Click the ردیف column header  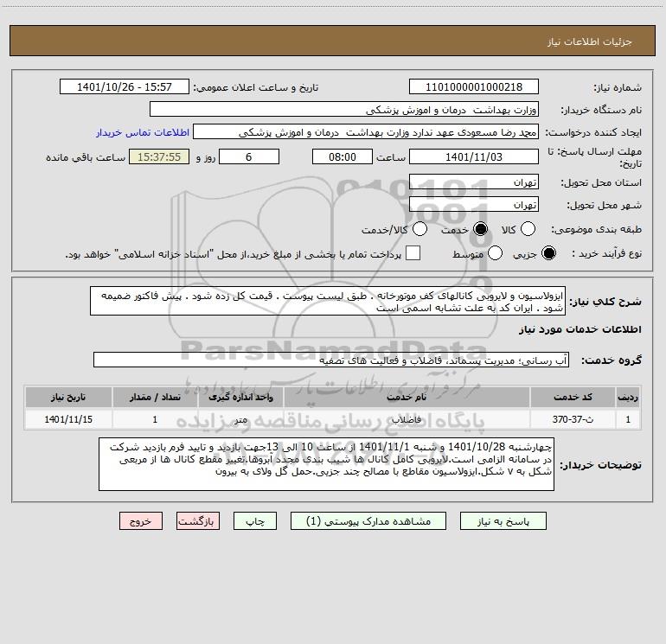click(628, 398)
